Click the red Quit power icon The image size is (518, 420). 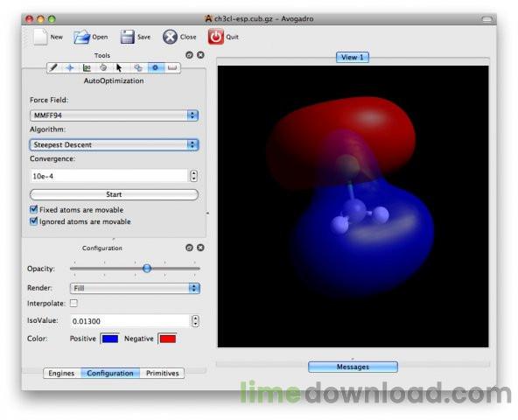click(215, 37)
